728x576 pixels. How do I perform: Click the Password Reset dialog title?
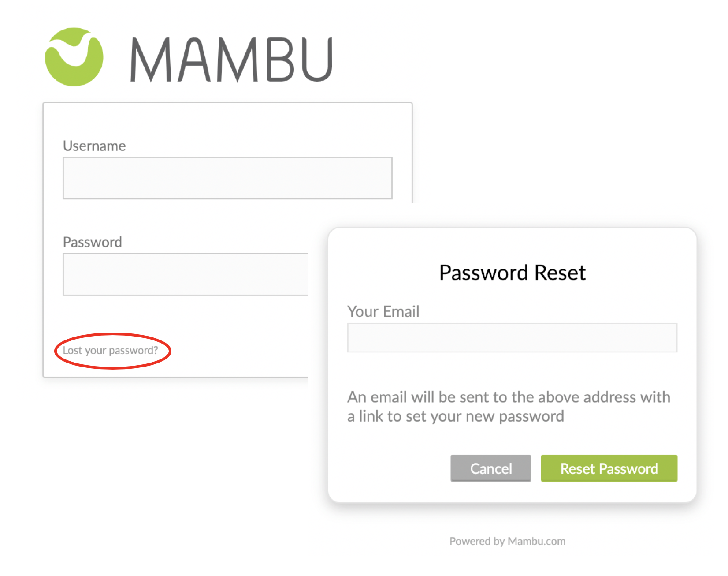click(512, 273)
